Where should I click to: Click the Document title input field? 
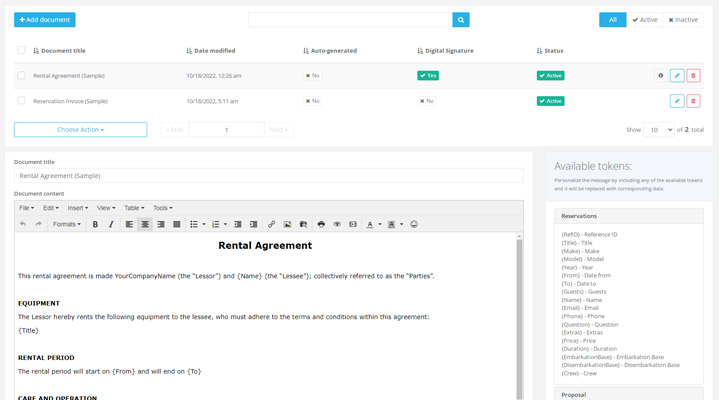269,175
